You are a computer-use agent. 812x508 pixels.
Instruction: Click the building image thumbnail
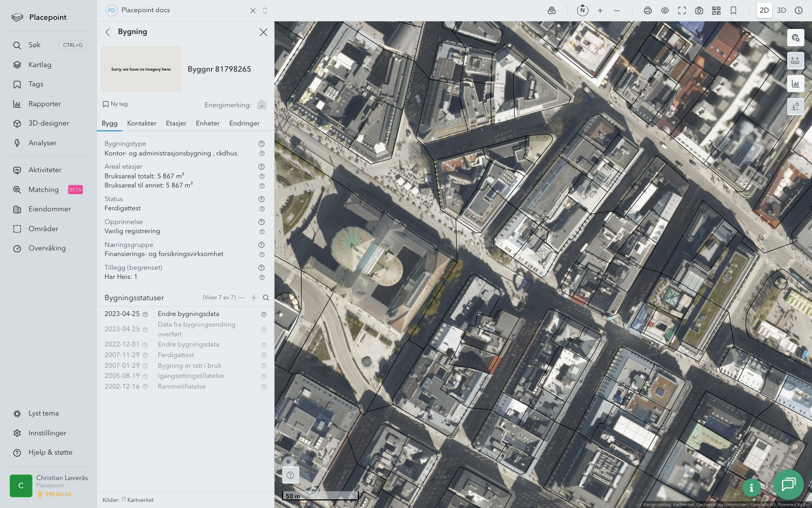coord(141,69)
